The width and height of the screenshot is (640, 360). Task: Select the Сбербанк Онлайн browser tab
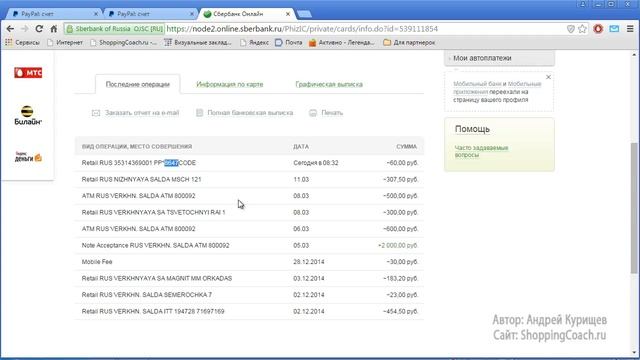247,14
